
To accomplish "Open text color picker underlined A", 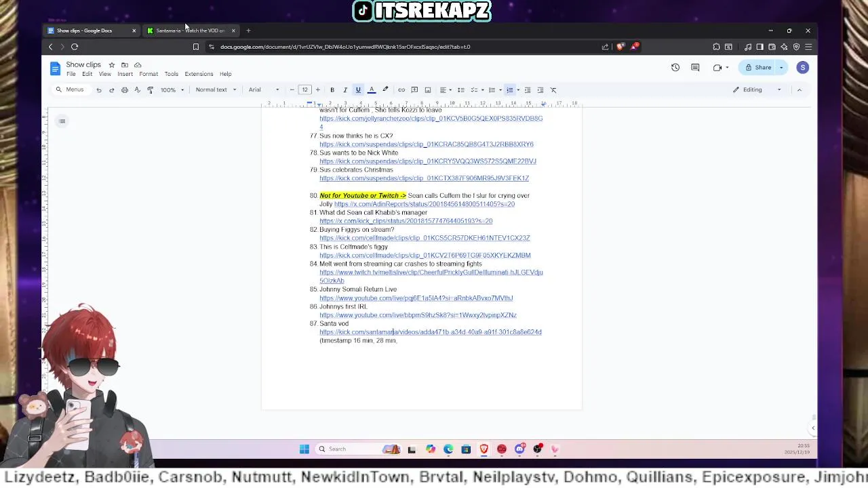I will 372,90.
